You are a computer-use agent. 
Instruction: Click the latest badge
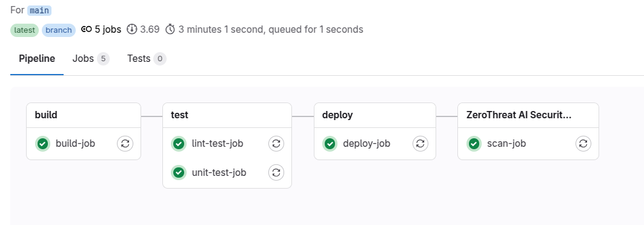pyautogui.click(x=25, y=30)
